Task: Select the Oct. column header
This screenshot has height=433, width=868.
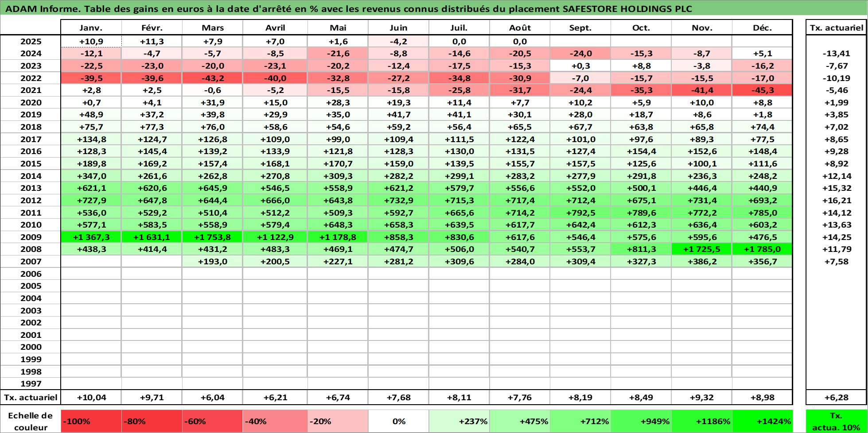Action: coord(641,27)
